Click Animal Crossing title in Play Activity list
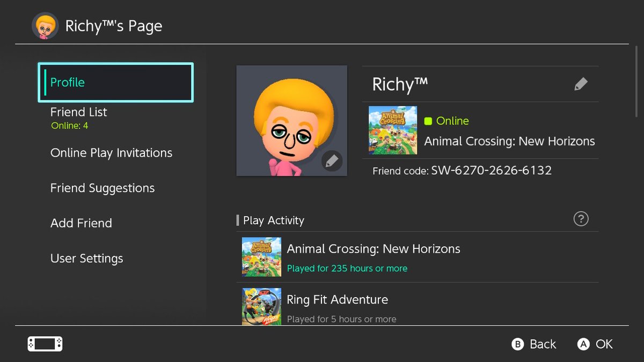644x362 pixels. point(374,249)
